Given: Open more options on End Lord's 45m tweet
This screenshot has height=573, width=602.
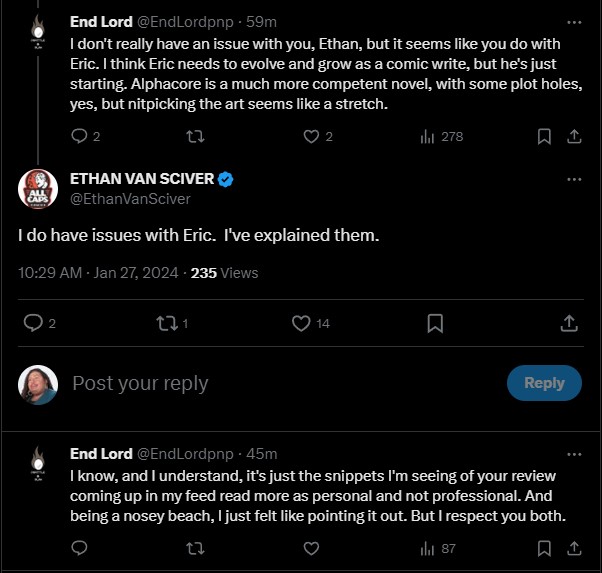Looking at the screenshot, I should coord(574,454).
